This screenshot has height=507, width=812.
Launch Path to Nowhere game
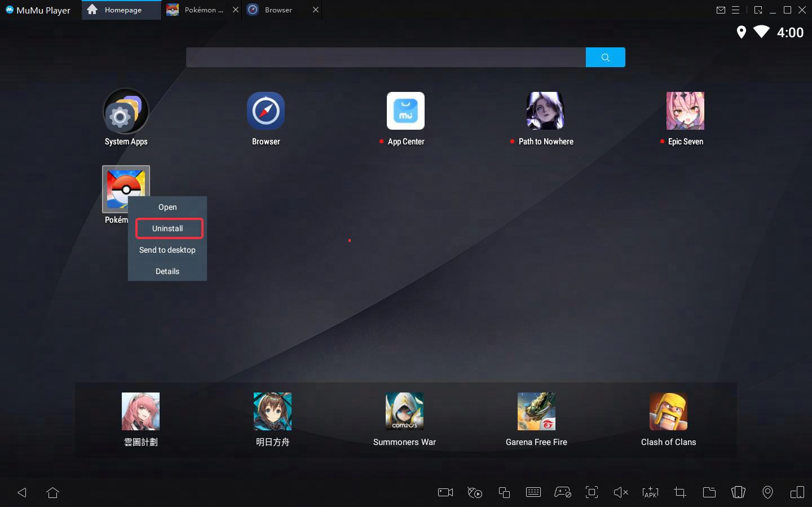545,111
